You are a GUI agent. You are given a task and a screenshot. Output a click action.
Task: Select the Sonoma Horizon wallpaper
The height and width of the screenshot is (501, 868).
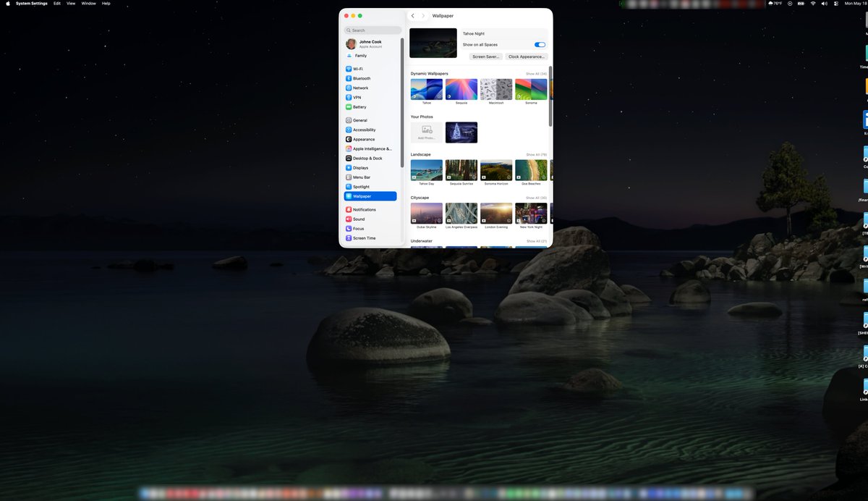pos(496,170)
